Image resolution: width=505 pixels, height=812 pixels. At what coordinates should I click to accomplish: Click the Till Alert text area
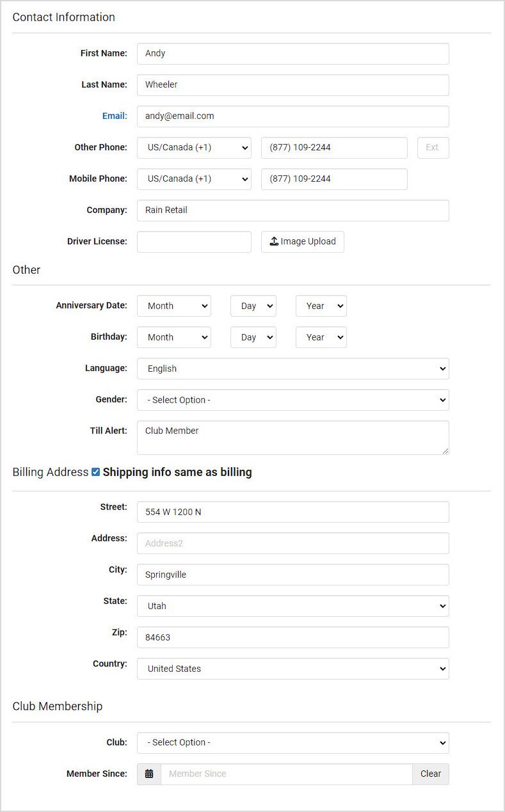point(293,438)
